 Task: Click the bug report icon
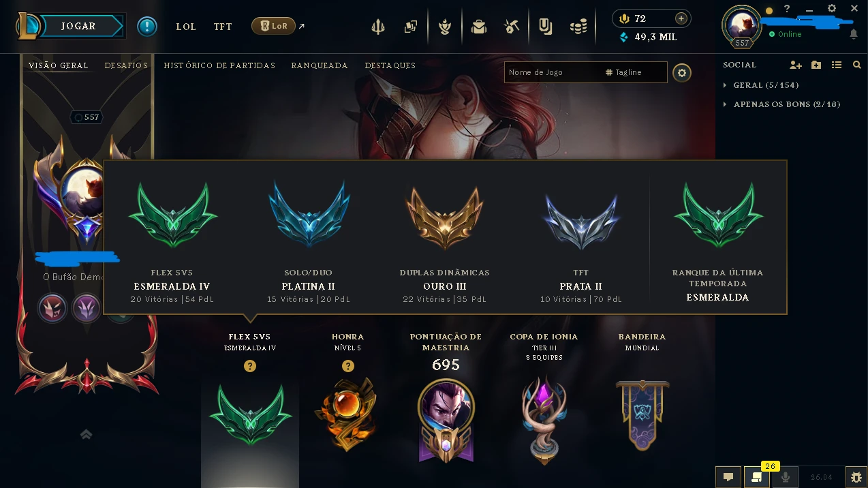pos(856,477)
